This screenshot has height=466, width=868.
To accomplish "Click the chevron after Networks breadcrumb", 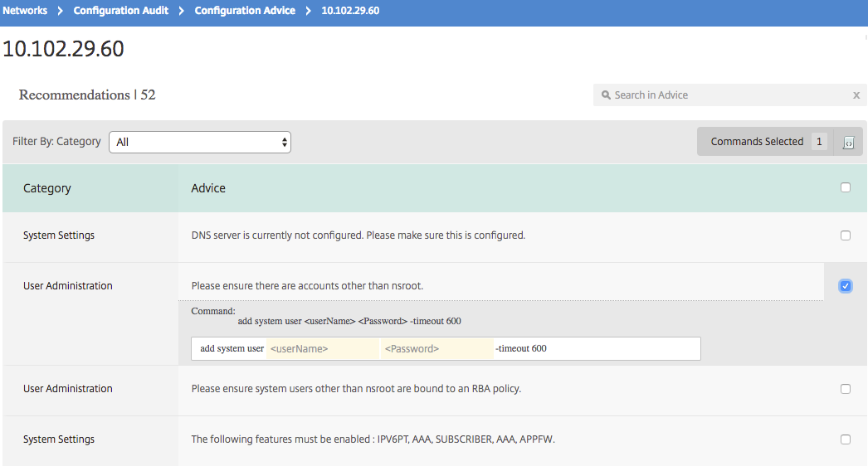I will pos(61,11).
